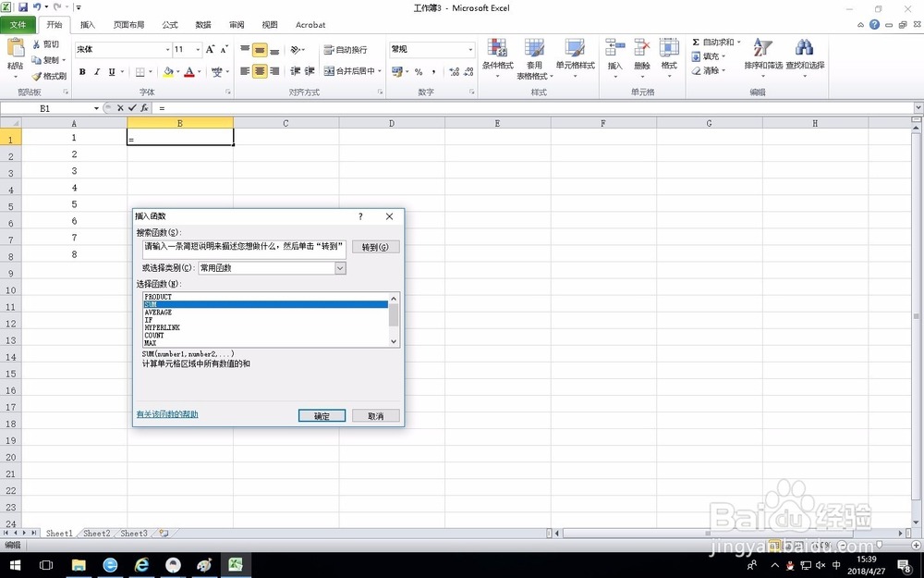Apply the red font color

[189, 72]
